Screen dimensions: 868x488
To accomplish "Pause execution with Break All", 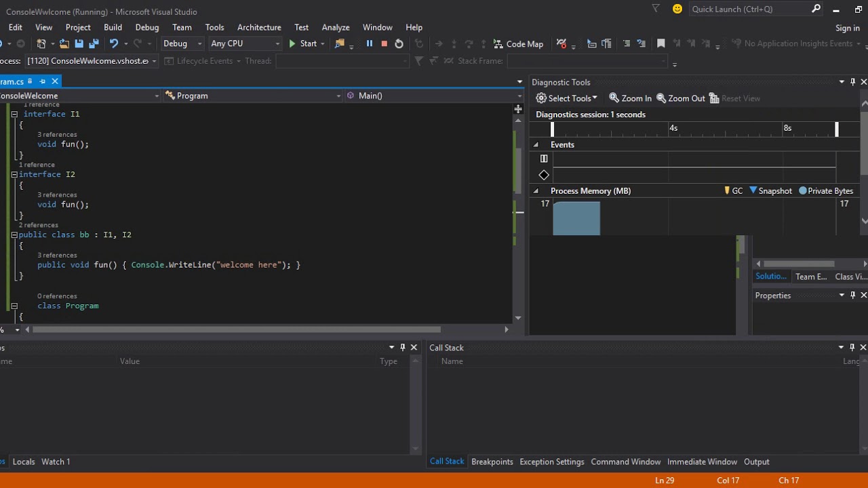I will (370, 43).
